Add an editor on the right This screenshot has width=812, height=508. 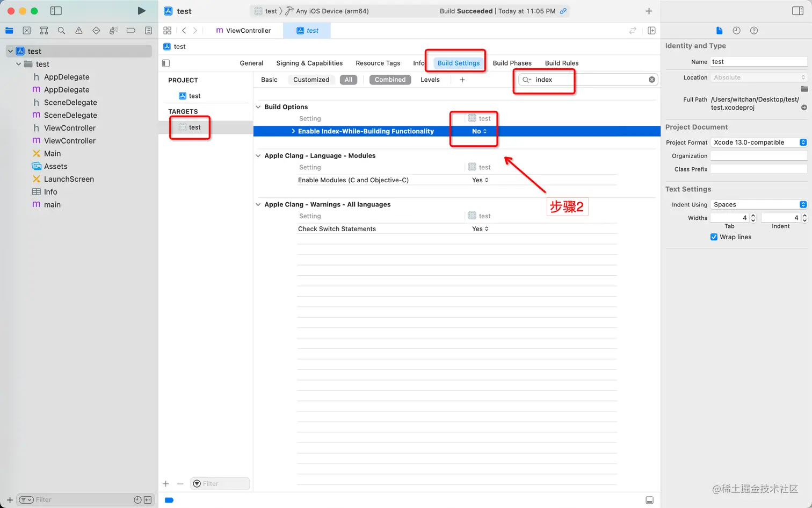pos(651,31)
